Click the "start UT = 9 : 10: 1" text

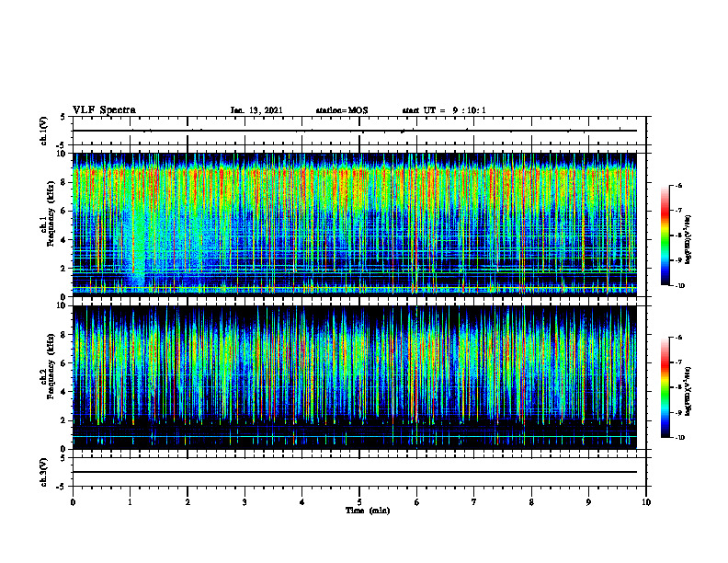click(x=444, y=110)
